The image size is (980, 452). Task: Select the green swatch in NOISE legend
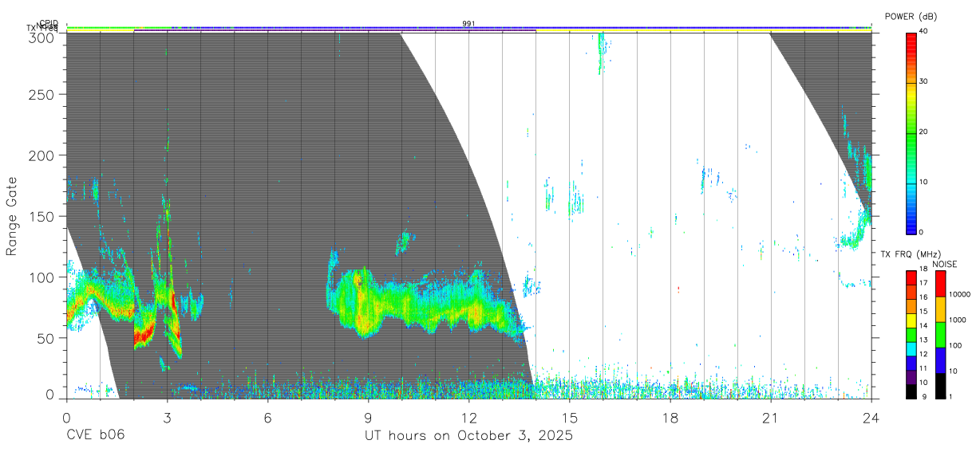[x=941, y=335]
